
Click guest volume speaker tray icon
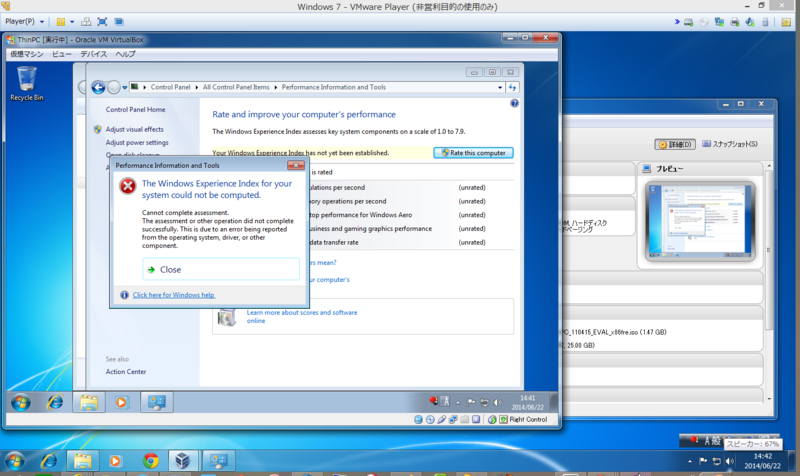click(x=497, y=403)
